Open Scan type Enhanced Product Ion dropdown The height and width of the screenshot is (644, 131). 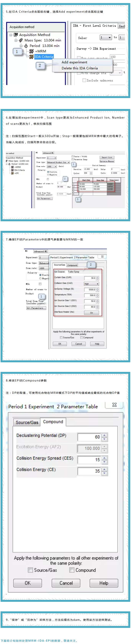(x=59, y=162)
